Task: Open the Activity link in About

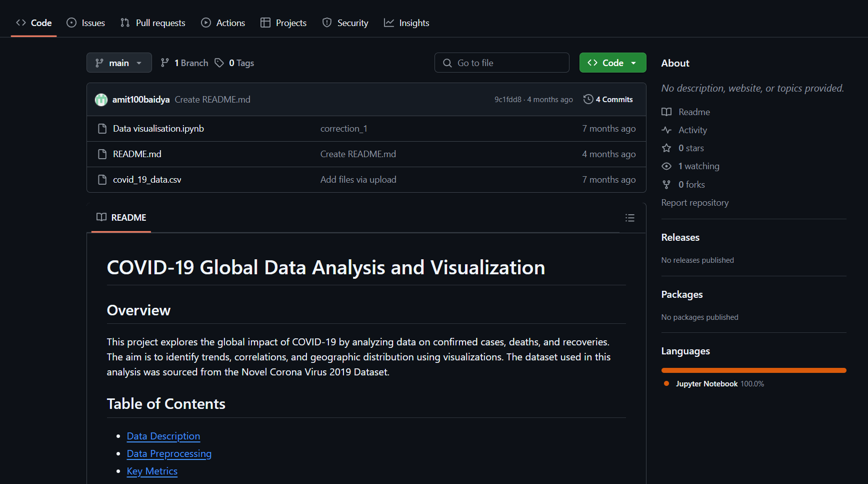Action: point(684,130)
